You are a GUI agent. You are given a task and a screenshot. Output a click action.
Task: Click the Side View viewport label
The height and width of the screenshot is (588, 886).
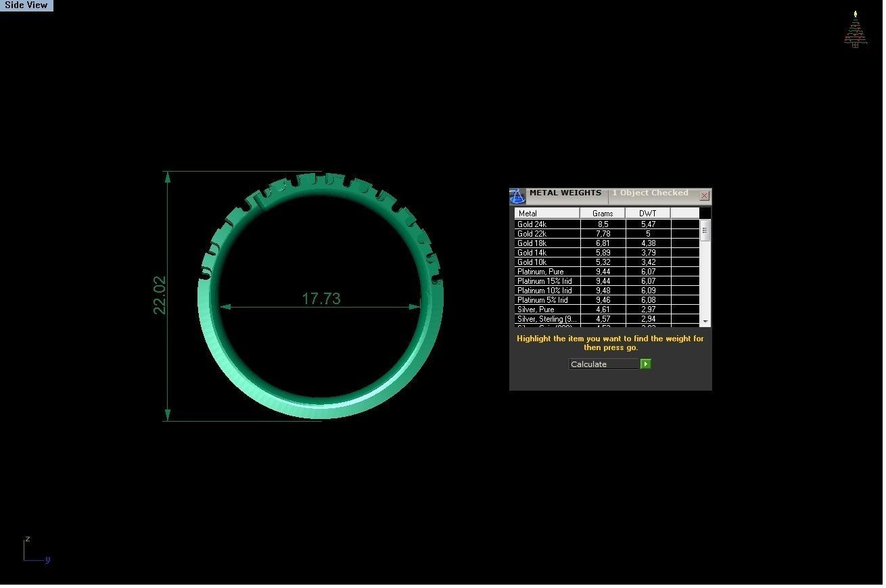(26, 5)
